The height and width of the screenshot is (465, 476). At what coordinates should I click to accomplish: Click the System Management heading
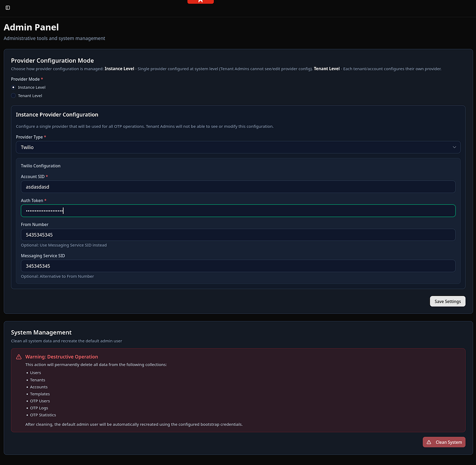[41, 332]
